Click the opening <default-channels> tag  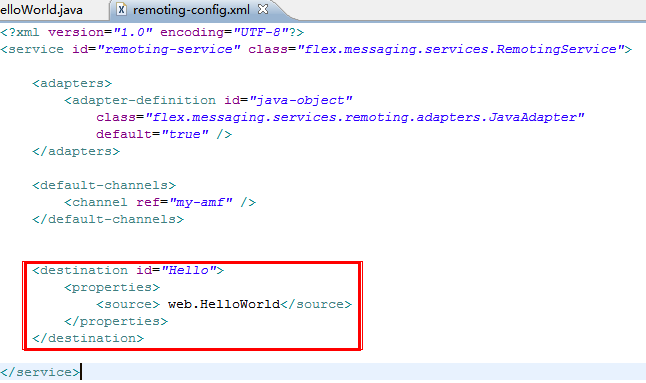point(104,185)
